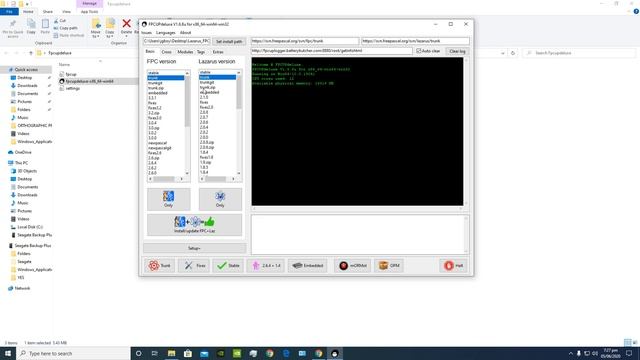Click the mORMot install button
Viewport: 640px width, 360px height.
pyautogui.click(x=353, y=265)
